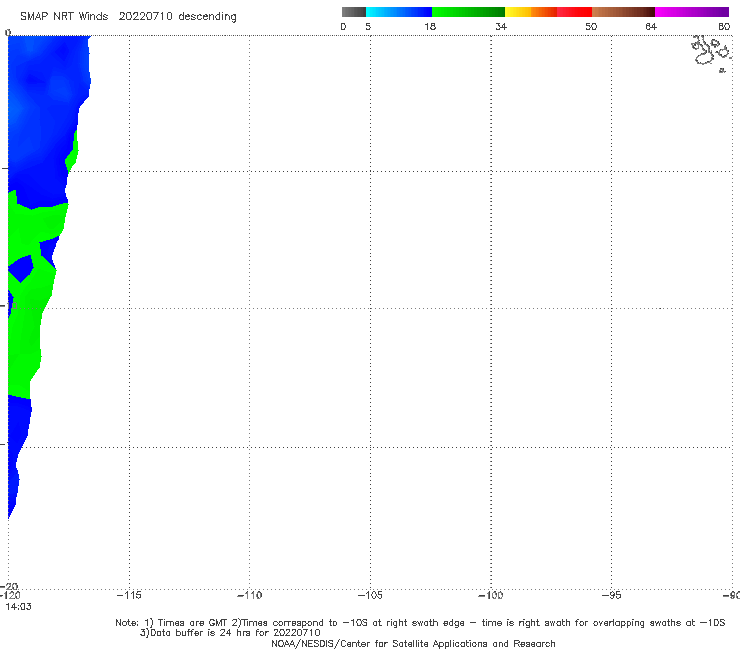The height and width of the screenshot is (650, 740).
Task: Click the blue 5-18 segment of color bar
Action: pyautogui.click(x=399, y=12)
